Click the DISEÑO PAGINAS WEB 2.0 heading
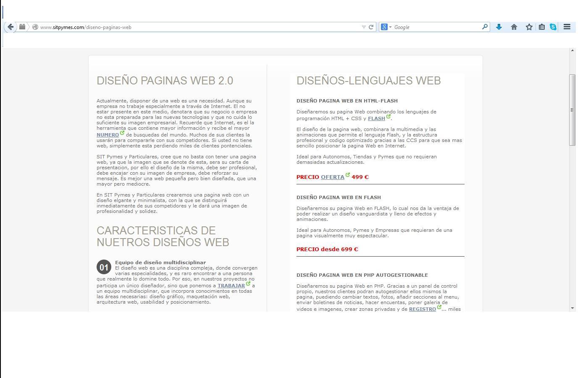Screen dimensions: 588x378 pos(165,81)
